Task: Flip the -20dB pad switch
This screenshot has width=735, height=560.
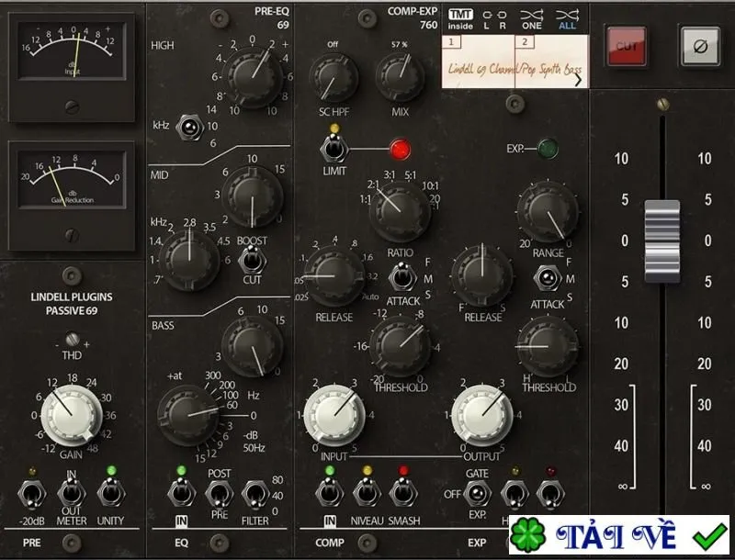Action: point(31,494)
